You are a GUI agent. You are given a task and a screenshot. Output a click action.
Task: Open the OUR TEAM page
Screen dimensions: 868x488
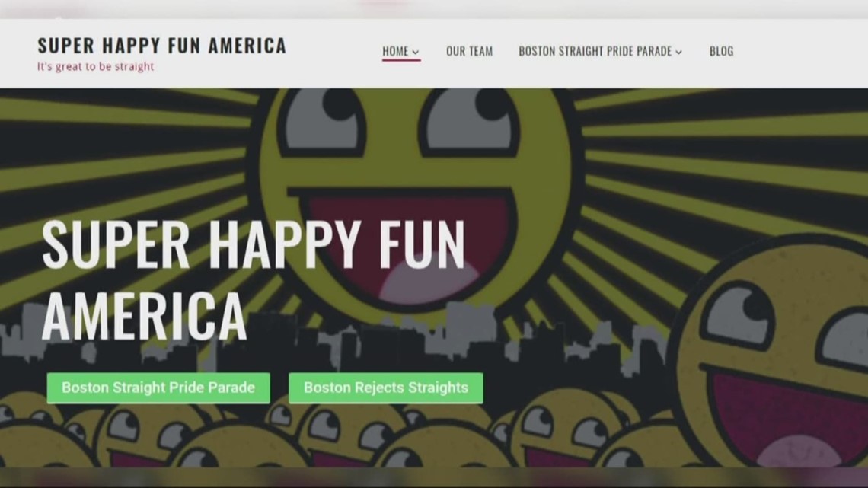coord(470,52)
